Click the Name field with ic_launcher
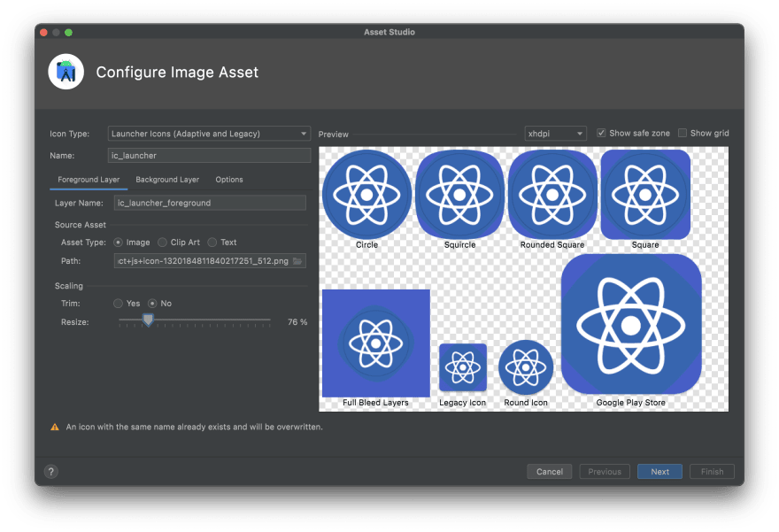This screenshot has width=779, height=532. [x=209, y=156]
